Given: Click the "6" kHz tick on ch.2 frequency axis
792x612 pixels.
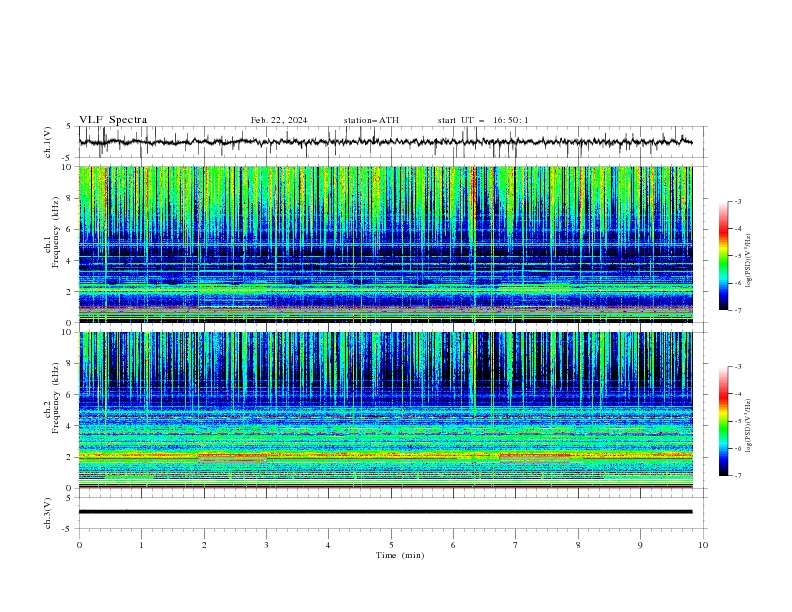Looking at the screenshot, I should pyautogui.click(x=71, y=395).
